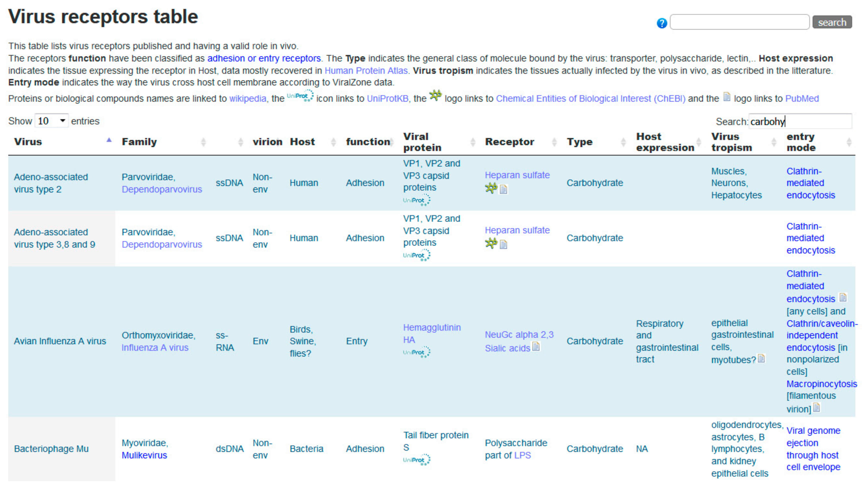Sort the table by Family column

(x=163, y=141)
